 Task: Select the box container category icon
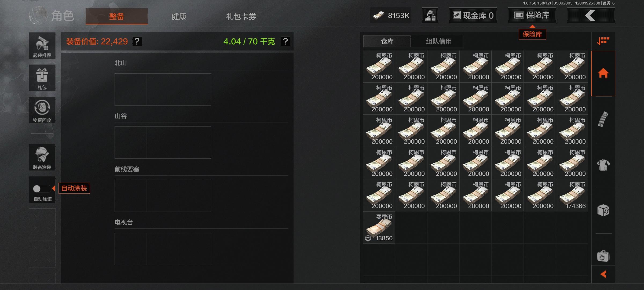603,211
